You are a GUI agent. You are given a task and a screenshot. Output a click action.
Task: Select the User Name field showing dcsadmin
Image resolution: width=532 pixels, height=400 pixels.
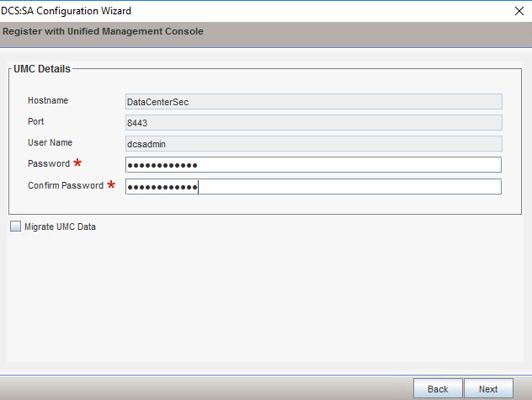[x=313, y=144]
